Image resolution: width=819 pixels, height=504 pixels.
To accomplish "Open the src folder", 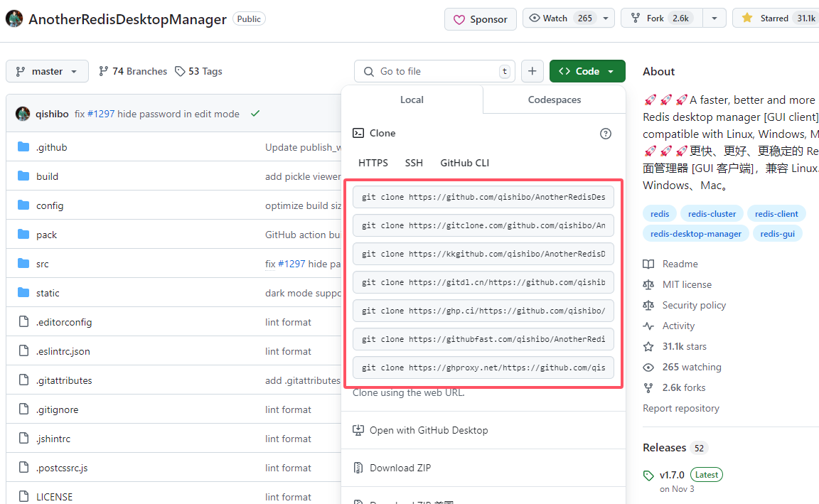I will [43, 264].
